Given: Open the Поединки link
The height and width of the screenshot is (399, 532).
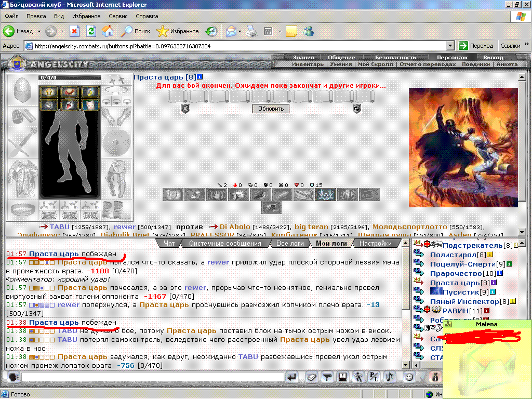Looking at the screenshot, I should click(x=476, y=64).
